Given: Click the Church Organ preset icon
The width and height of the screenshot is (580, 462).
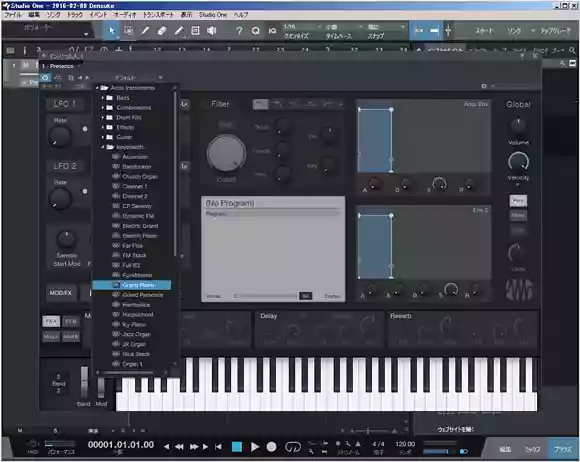Looking at the screenshot, I should 116,176.
